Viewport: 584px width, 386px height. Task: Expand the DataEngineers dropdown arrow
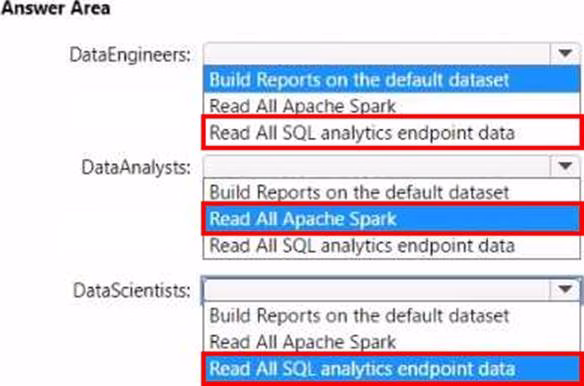(x=565, y=54)
